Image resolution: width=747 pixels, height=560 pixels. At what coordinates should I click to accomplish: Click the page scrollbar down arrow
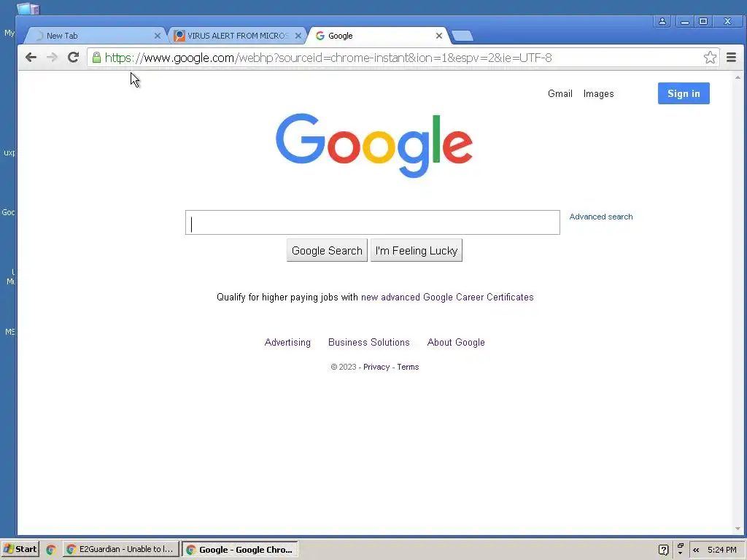click(738, 529)
